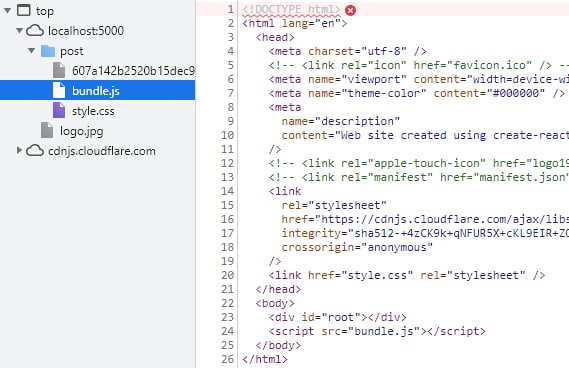Click the first rel="stylesheet" attribute on line 15
This screenshot has height=368, width=569.
334,205
